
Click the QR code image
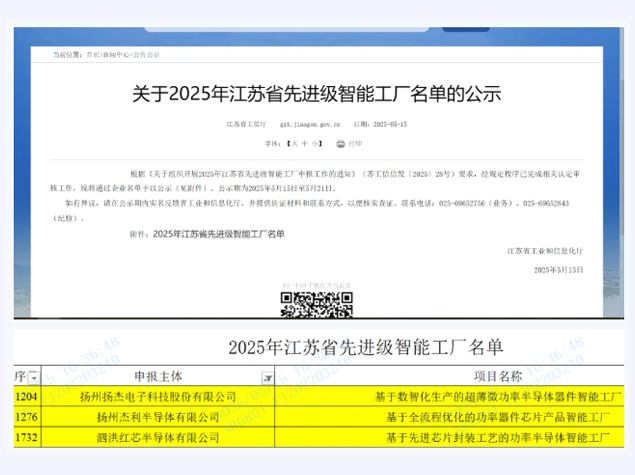point(316,305)
